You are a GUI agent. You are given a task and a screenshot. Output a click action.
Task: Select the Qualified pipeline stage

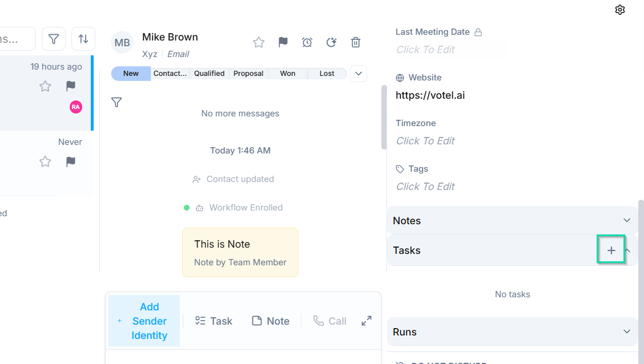[209, 73]
